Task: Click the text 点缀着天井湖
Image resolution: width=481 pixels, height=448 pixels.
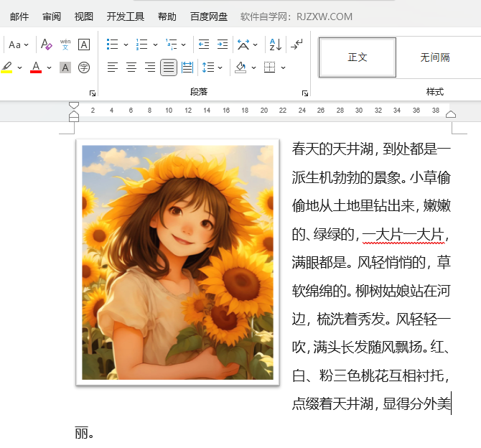Action: [x=332, y=403]
